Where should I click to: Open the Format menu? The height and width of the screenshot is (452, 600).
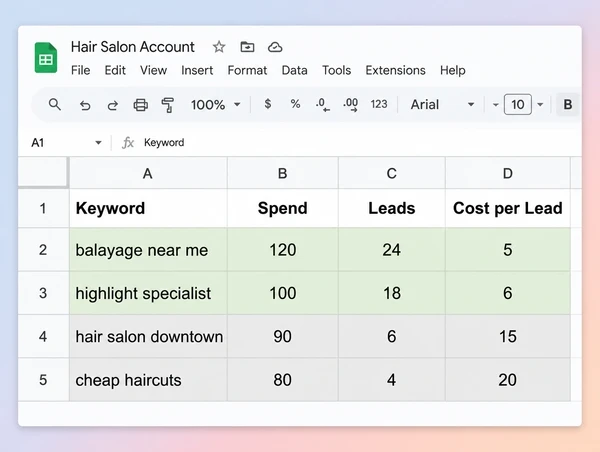coord(247,70)
